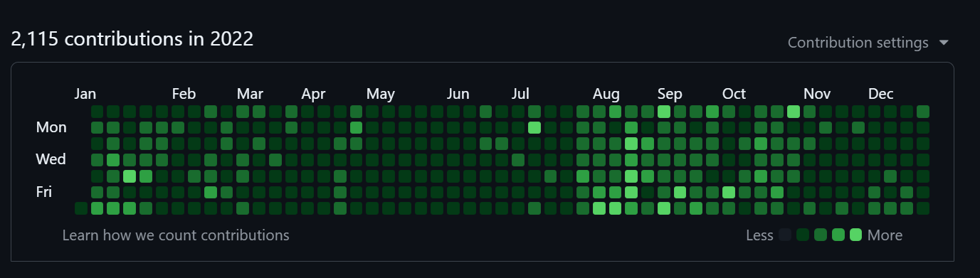Click the 'Jun' month label
This screenshot has width=980, height=278.
458,94
